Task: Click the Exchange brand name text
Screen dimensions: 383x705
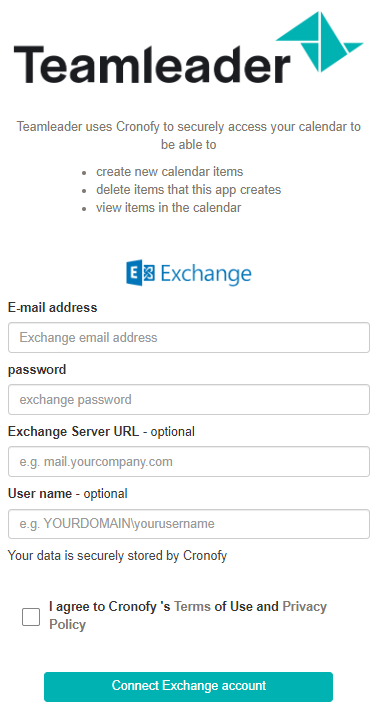Action: pyautogui.click(x=206, y=273)
